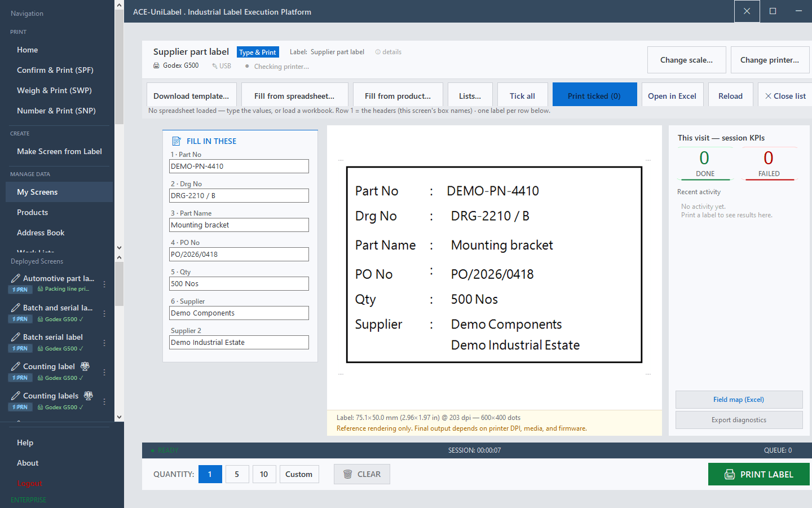
Task: Open Fill from product... picker
Action: coord(398,96)
